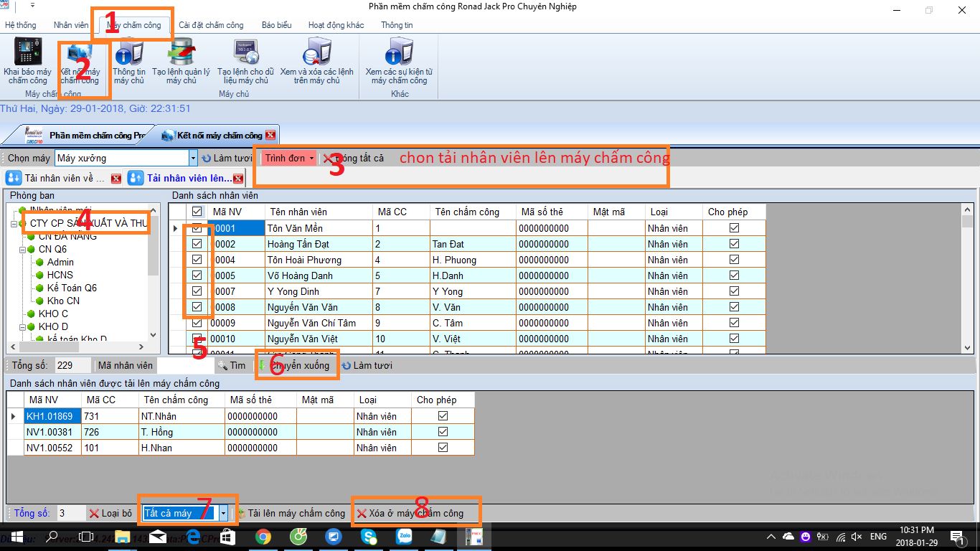Toggle Cho phép checkbox for Tôn Văn Mễn
This screenshot has width=980, height=551.
(x=734, y=228)
